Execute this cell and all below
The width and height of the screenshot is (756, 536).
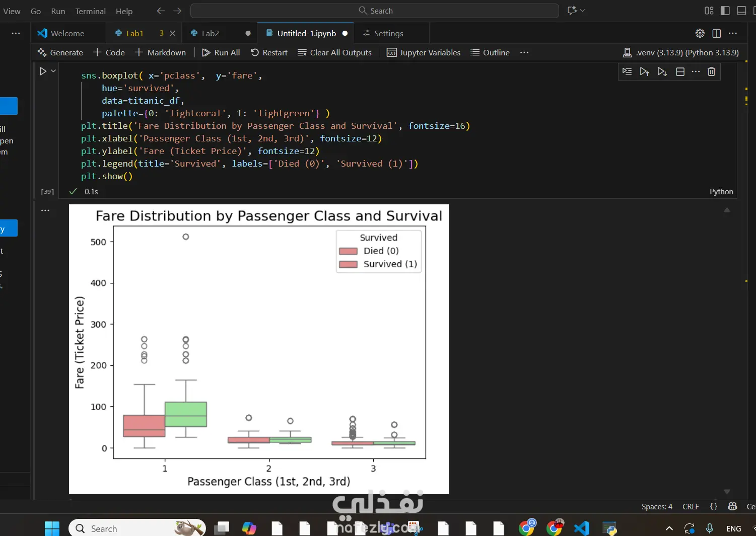662,71
